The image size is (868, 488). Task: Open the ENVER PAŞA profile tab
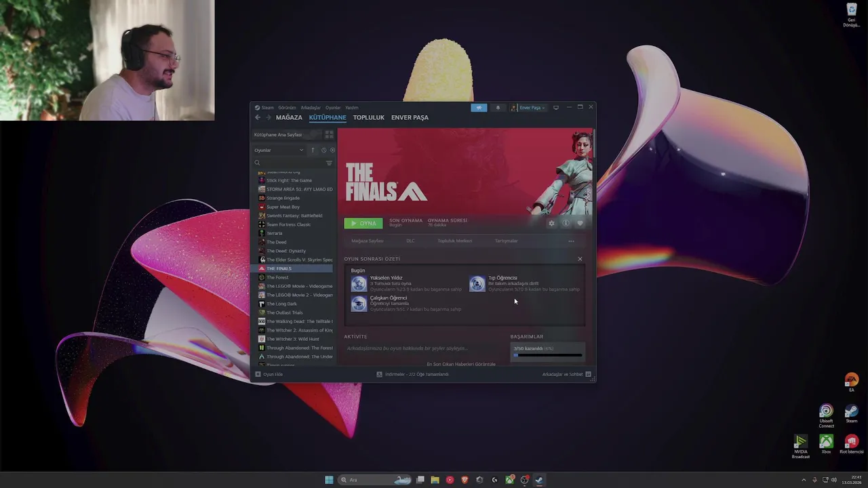click(x=410, y=117)
